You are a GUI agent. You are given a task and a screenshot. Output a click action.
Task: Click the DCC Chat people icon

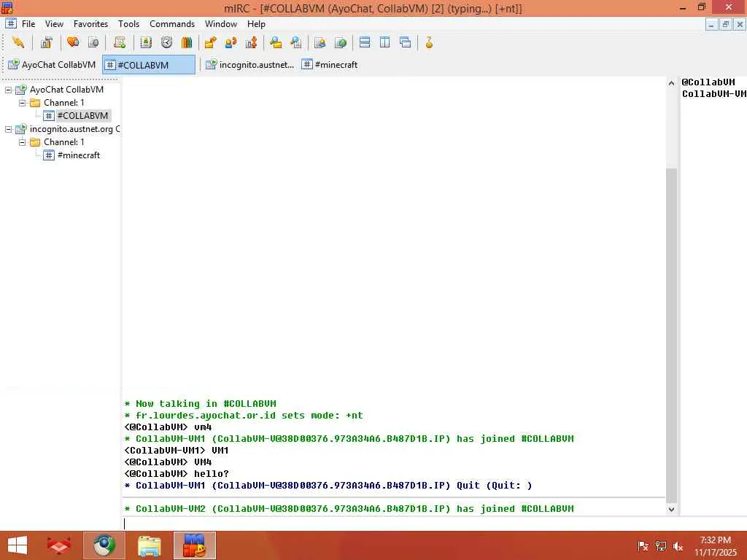pyautogui.click(x=231, y=43)
